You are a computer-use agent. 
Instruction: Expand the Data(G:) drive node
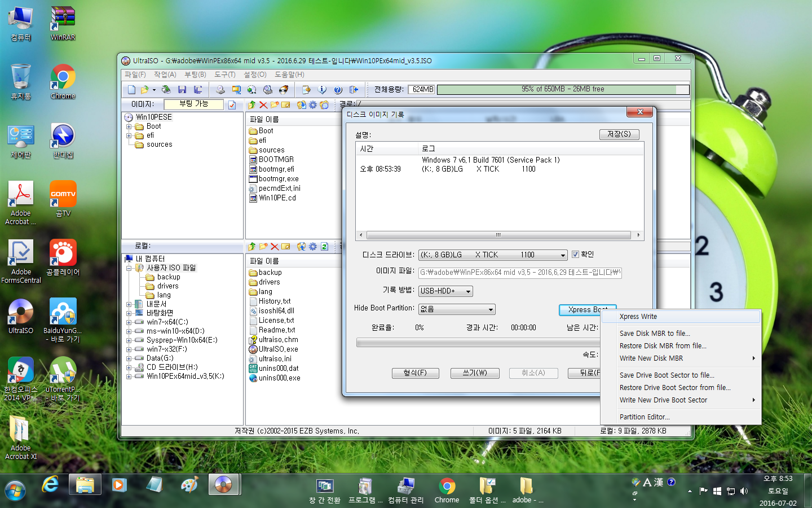coord(129,358)
